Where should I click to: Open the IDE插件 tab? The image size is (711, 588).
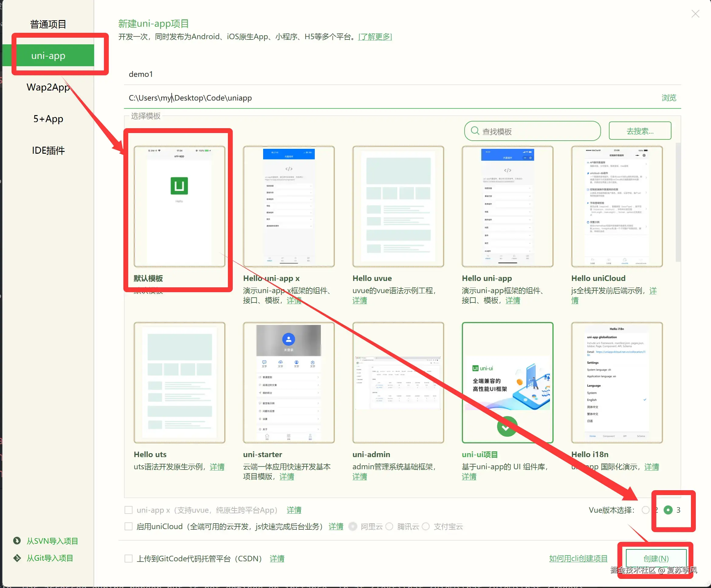[48, 150]
